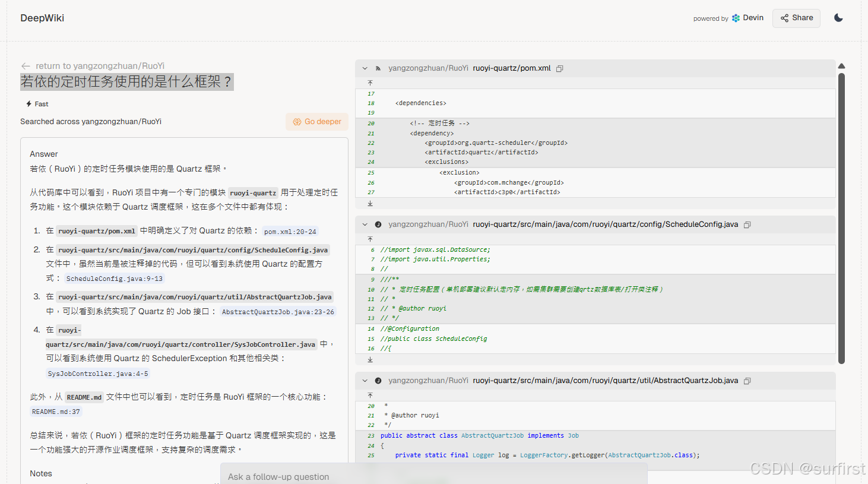Copy ScheduleConfig.java path icon
Screen dimensions: 868x484
[x=747, y=224]
